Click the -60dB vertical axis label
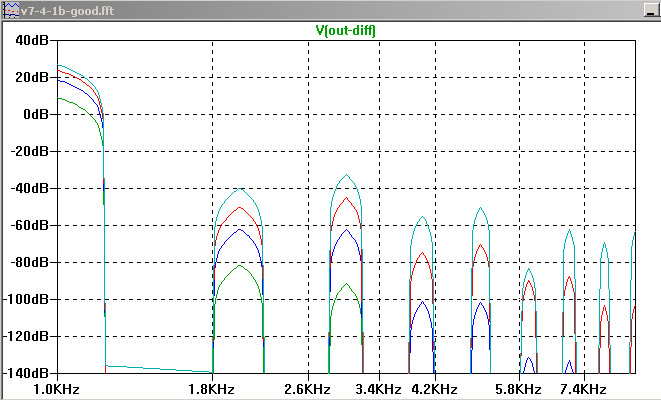 [29, 225]
